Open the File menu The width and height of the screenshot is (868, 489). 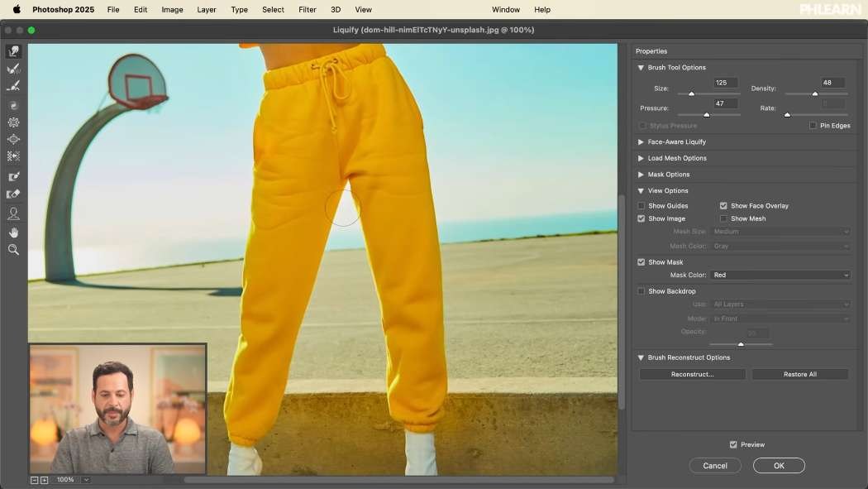point(113,9)
